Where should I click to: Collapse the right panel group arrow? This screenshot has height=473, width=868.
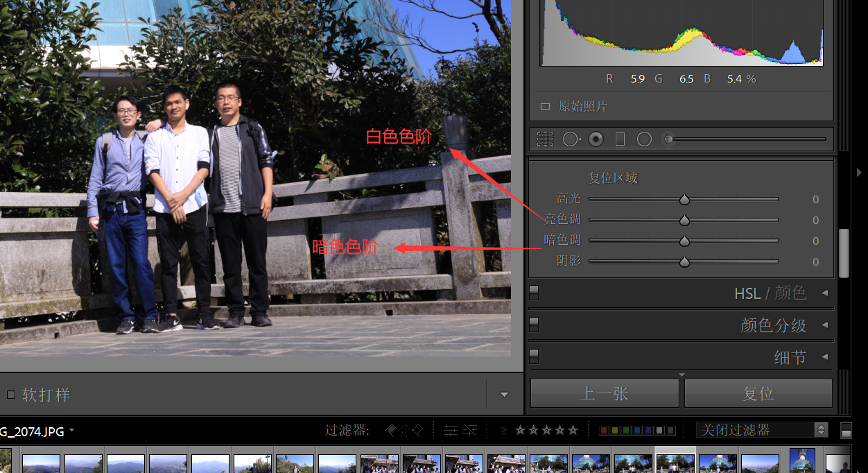tap(860, 172)
